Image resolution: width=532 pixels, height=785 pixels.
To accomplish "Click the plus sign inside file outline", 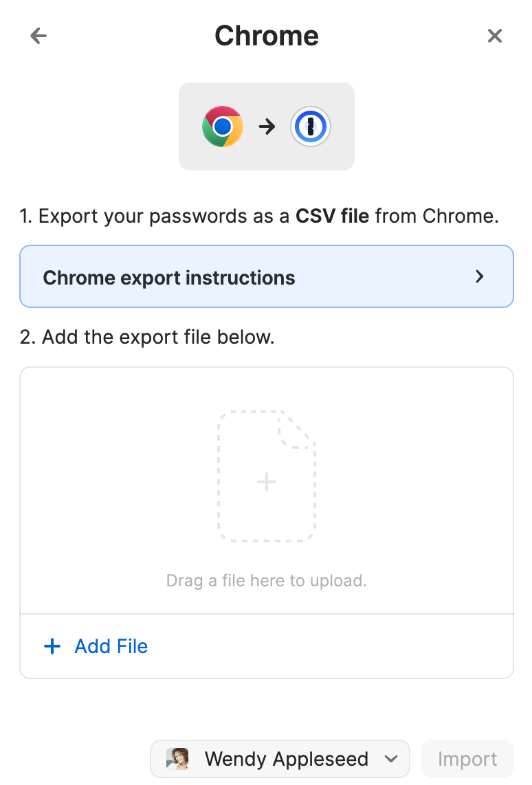I will click(267, 482).
